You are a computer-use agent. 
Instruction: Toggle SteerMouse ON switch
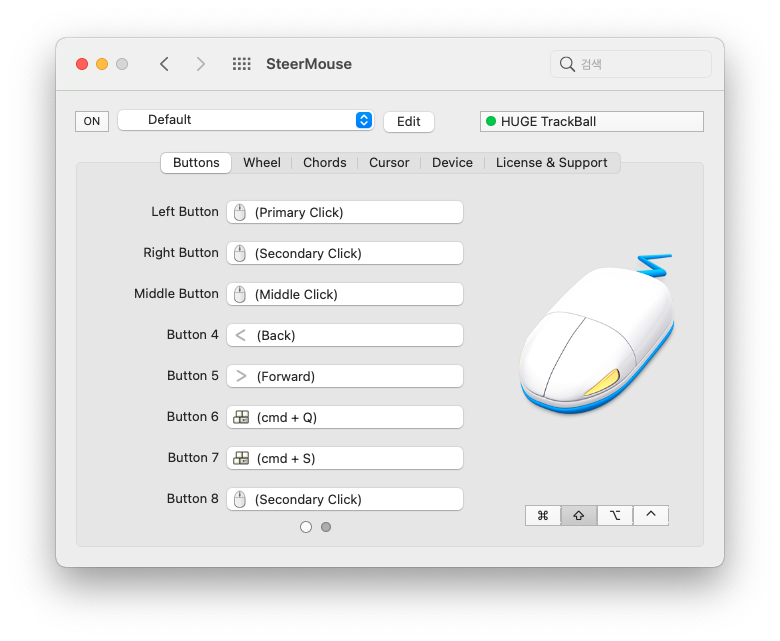click(x=92, y=121)
